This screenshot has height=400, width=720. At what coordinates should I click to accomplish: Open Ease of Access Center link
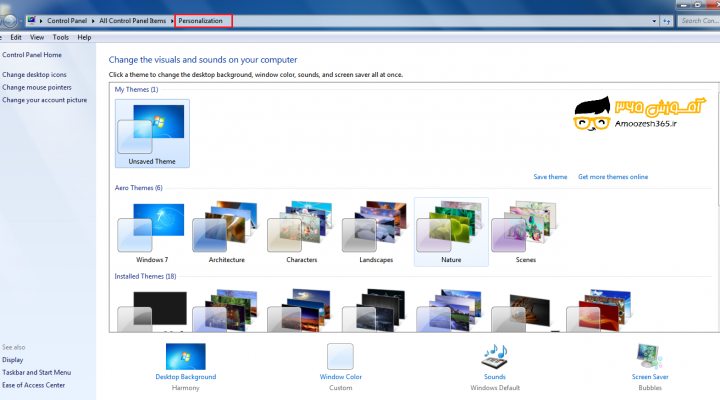click(34, 385)
